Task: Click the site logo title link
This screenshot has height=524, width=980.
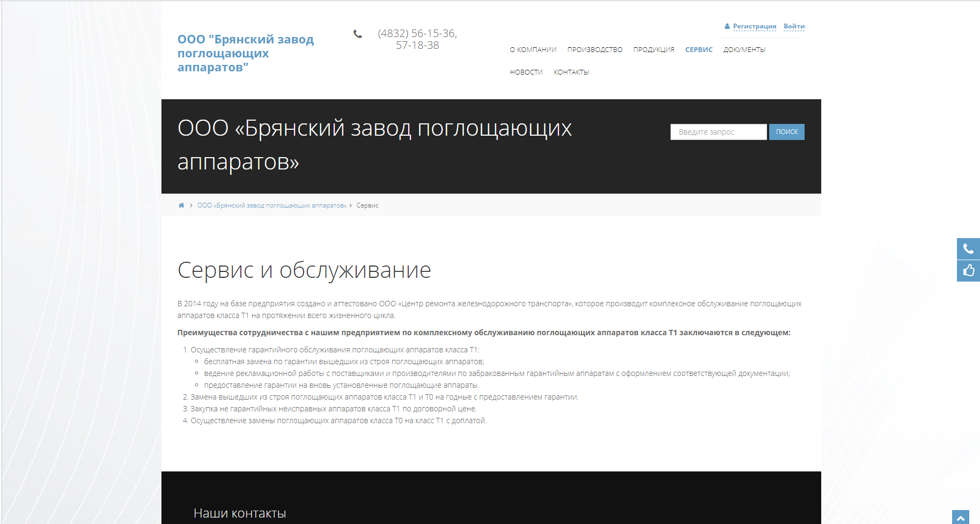Action: tap(246, 53)
